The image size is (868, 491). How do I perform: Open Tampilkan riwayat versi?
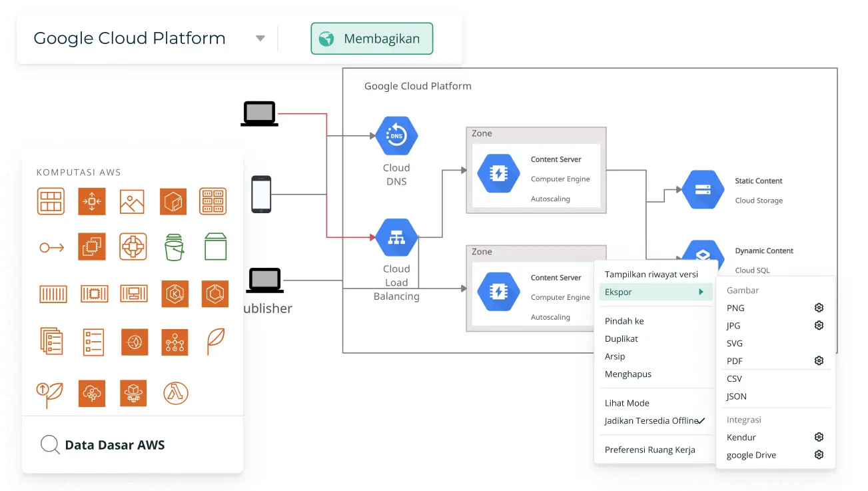pyautogui.click(x=651, y=274)
